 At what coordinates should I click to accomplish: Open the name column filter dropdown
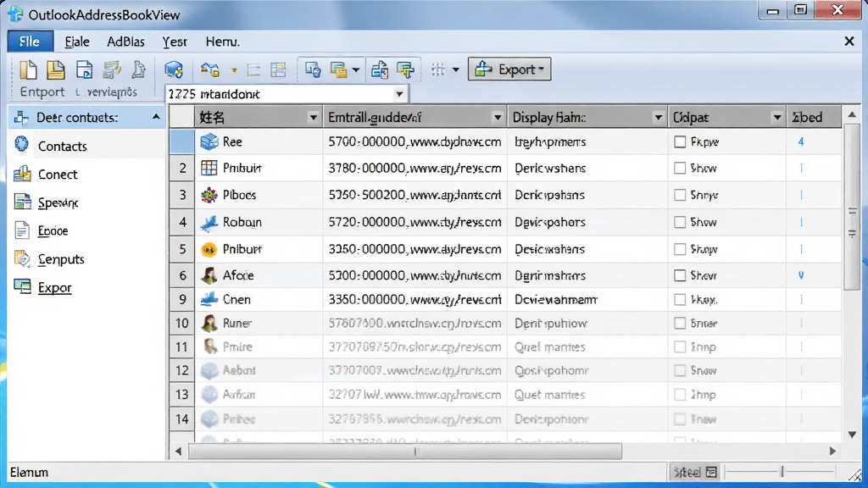(313, 117)
